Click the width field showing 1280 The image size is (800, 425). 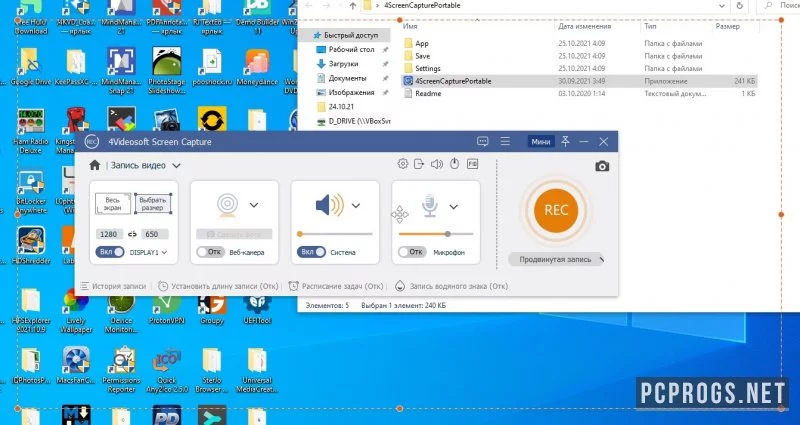[x=109, y=234]
